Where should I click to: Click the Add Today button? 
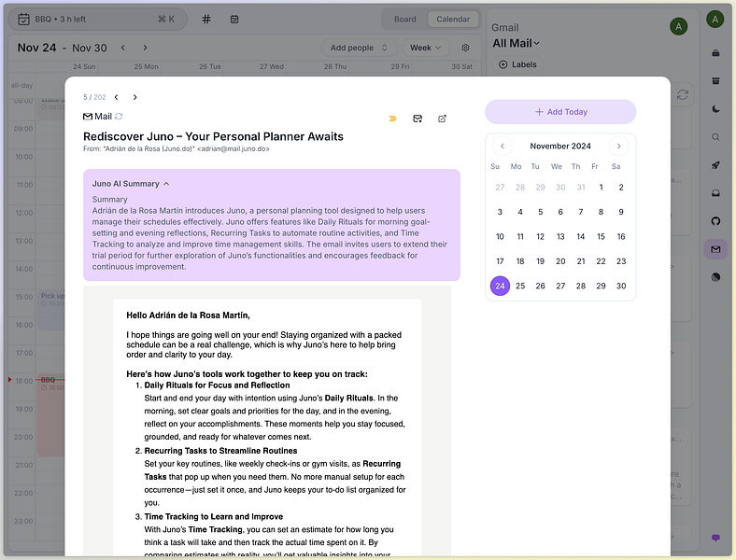560,112
